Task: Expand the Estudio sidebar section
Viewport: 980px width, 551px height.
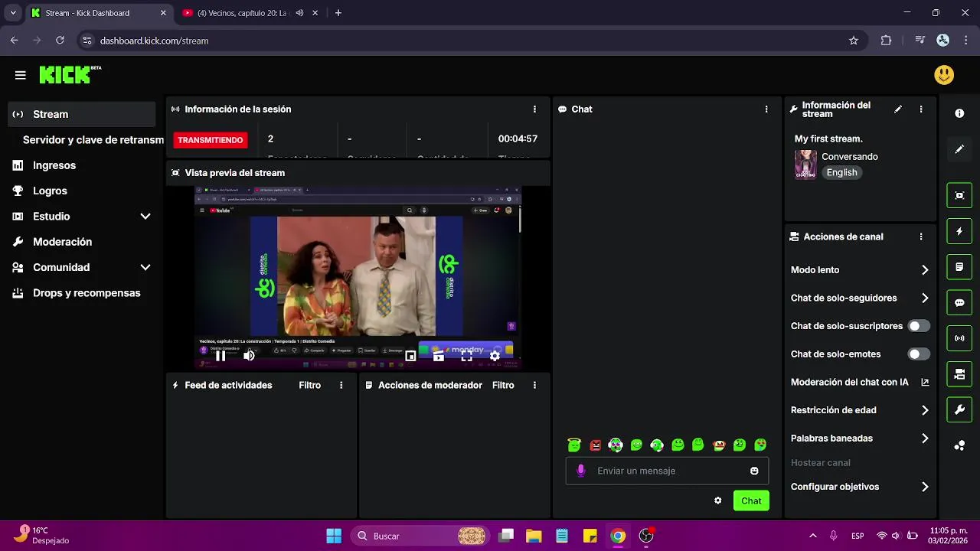Action: click(x=145, y=217)
